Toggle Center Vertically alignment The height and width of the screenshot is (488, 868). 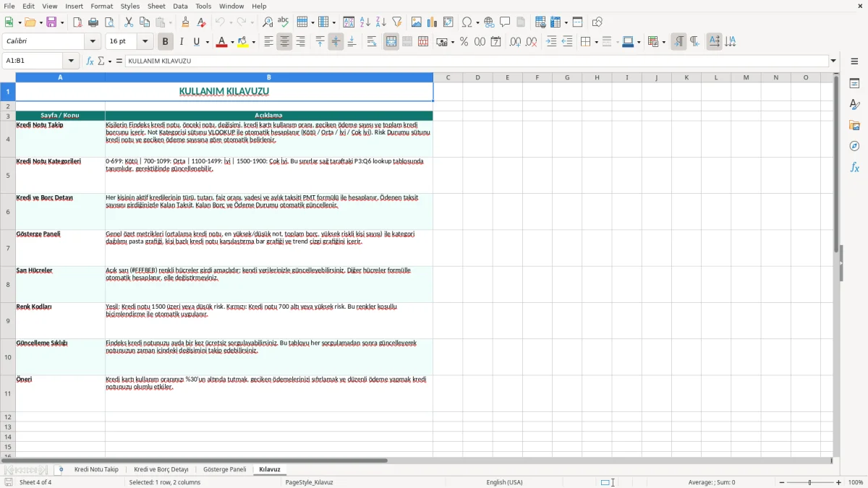336,42
